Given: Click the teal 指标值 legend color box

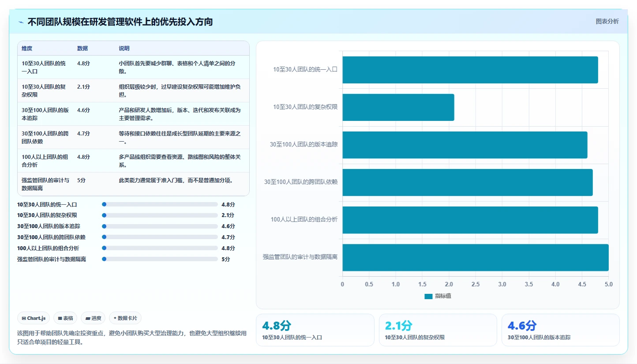Looking at the screenshot, I should tap(428, 296).
